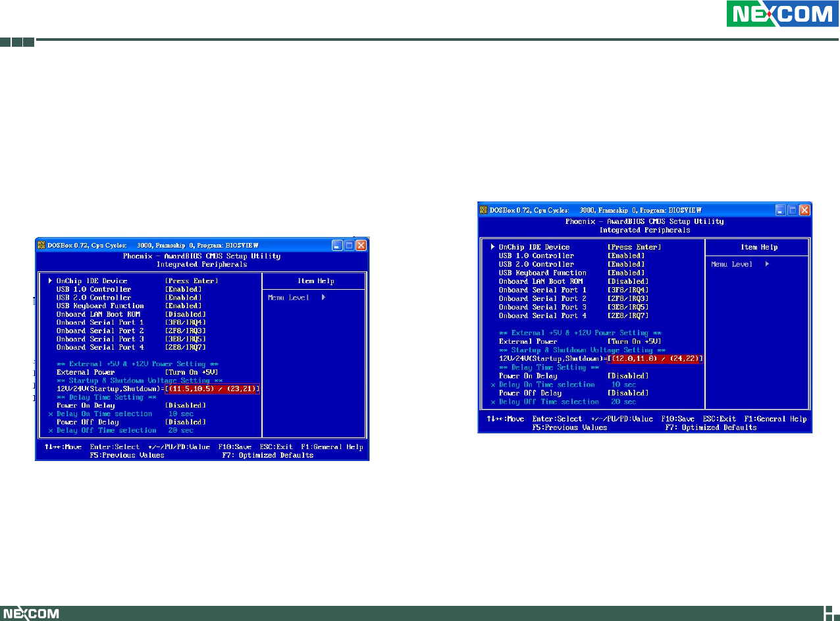Click the DOSBox title icon in left window
This screenshot has height=621, width=840.
pyautogui.click(x=41, y=244)
